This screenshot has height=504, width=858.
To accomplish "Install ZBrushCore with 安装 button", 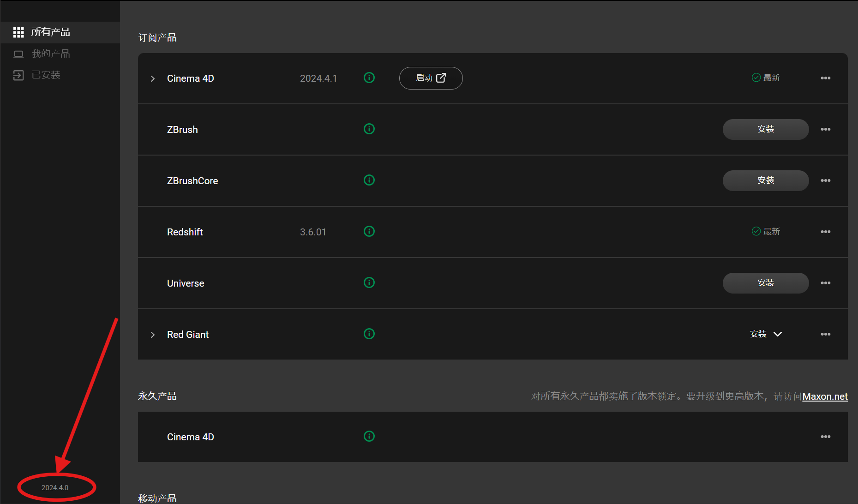I will 766,180.
